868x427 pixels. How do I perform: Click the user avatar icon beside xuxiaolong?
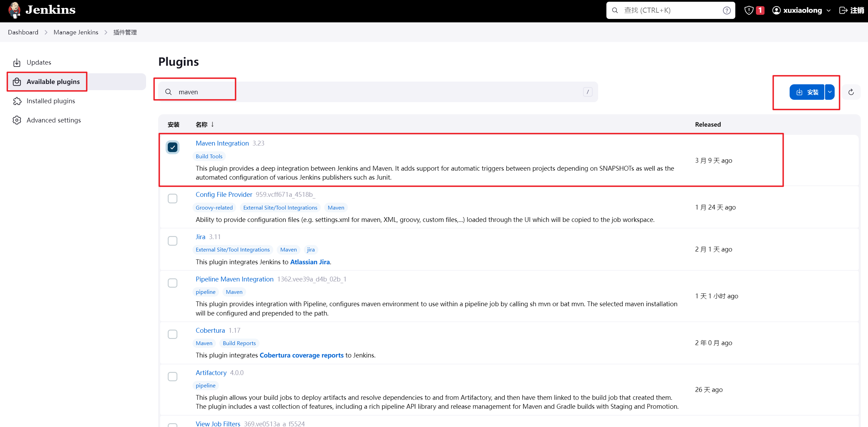coord(777,10)
